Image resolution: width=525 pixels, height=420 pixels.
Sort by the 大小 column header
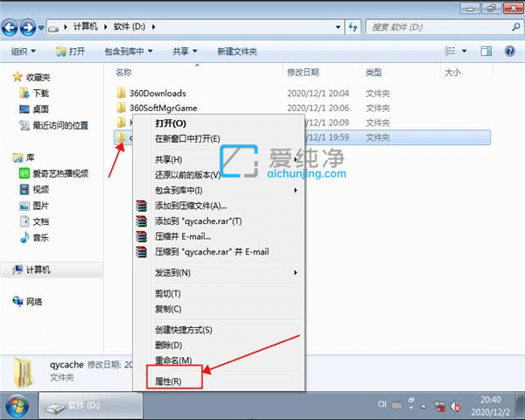[x=452, y=72]
